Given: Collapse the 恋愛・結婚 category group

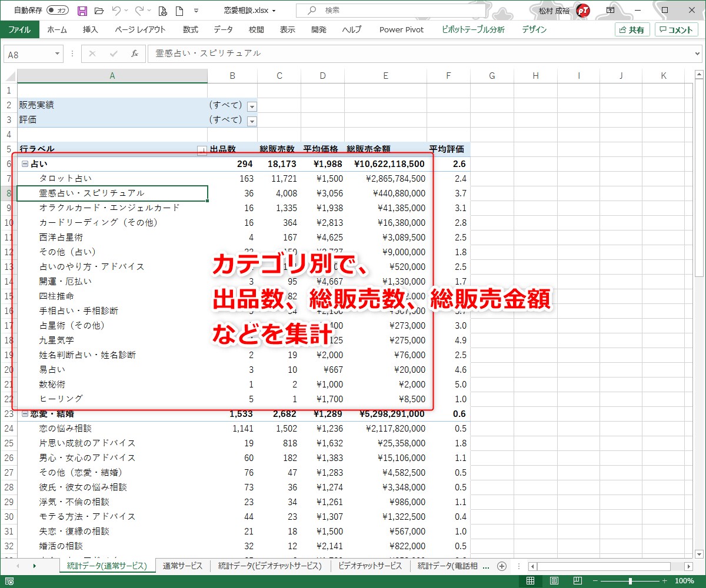Looking at the screenshot, I should pyautogui.click(x=25, y=414).
